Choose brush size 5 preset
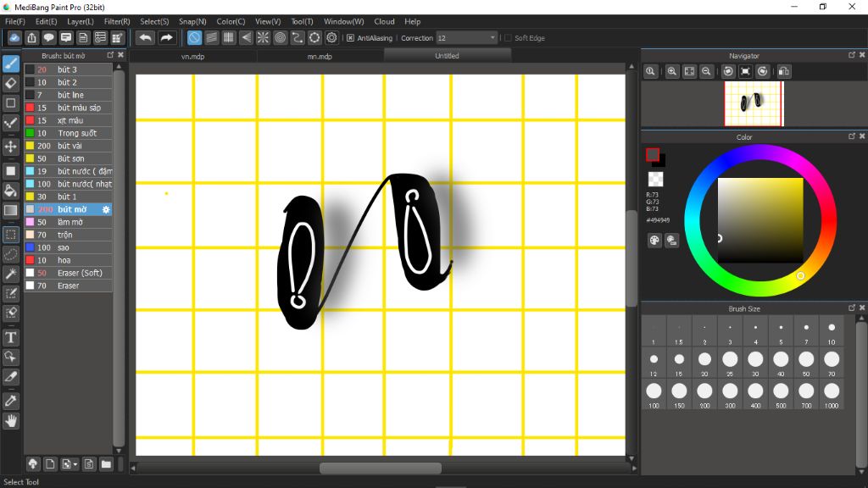 [781, 331]
